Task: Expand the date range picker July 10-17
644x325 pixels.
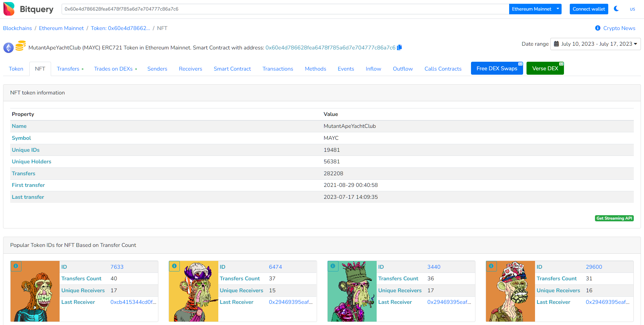Action: tap(595, 44)
